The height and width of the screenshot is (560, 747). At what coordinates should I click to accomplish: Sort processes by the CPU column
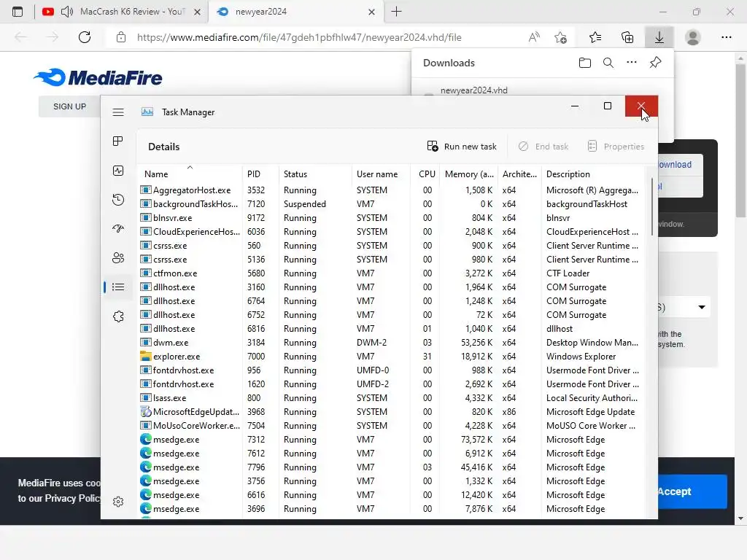pos(425,174)
